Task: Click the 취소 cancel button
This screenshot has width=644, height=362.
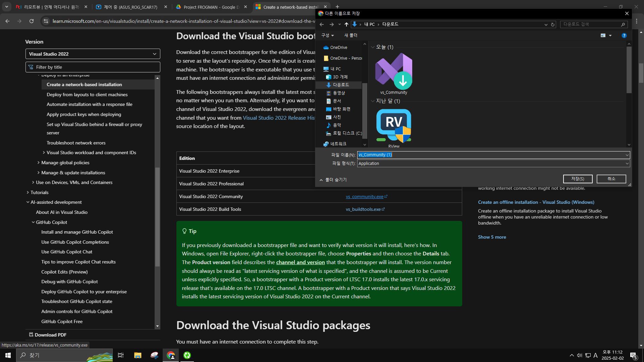Action: (611, 179)
